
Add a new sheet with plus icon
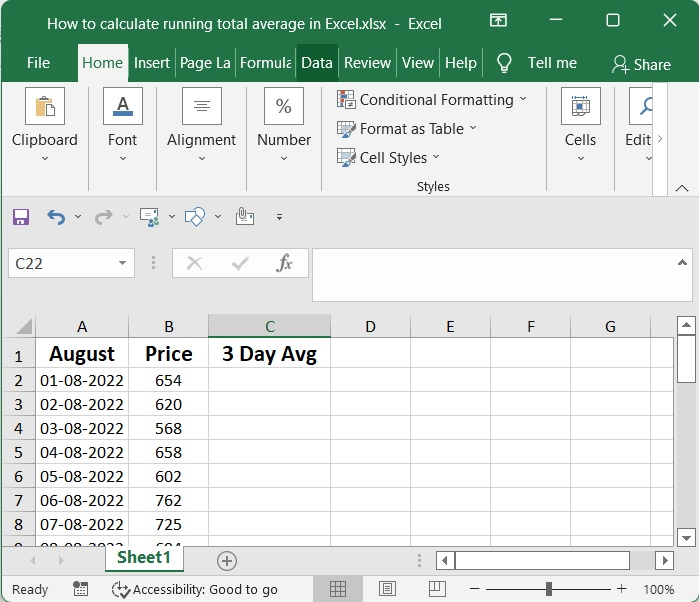click(x=227, y=560)
